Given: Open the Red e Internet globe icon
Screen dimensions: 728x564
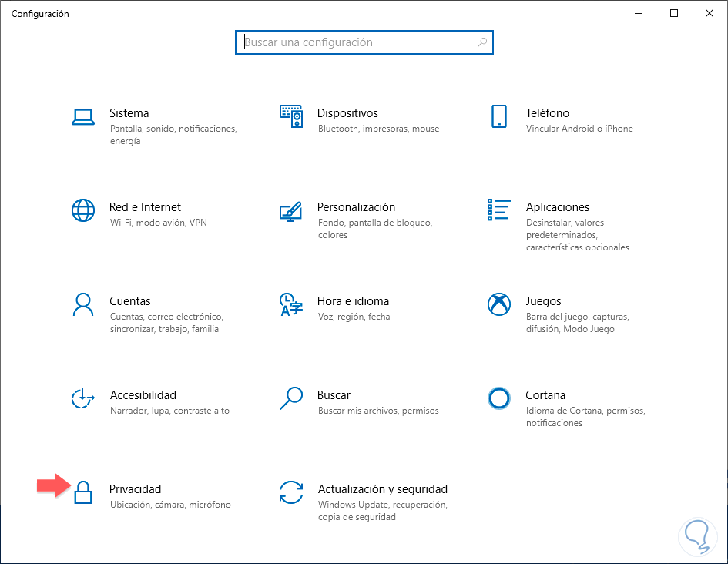Looking at the screenshot, I should point(83,210).
